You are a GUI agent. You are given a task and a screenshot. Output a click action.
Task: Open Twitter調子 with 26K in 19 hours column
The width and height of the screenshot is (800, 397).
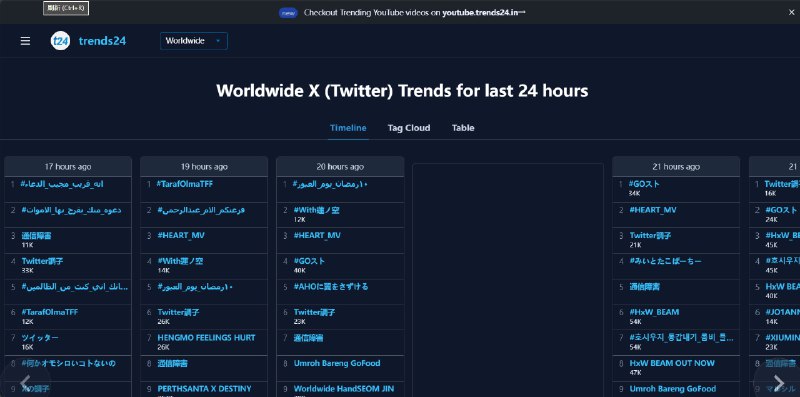(x=179, y=312)
